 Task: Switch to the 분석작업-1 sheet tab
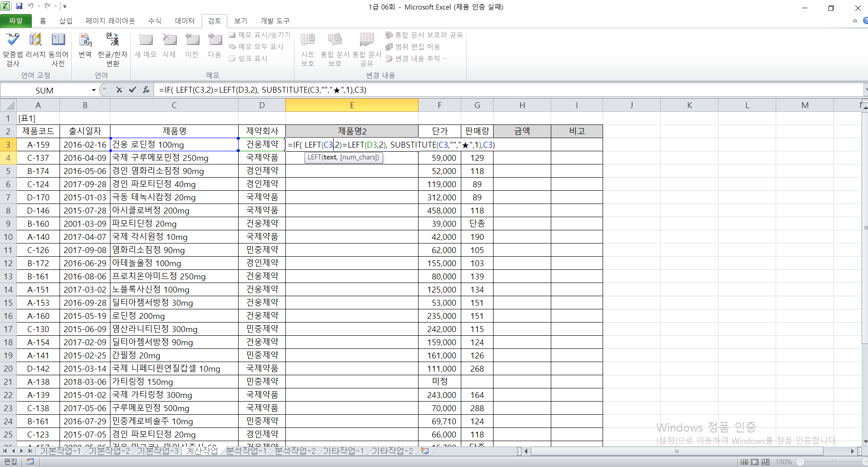[x=246, y=451]
